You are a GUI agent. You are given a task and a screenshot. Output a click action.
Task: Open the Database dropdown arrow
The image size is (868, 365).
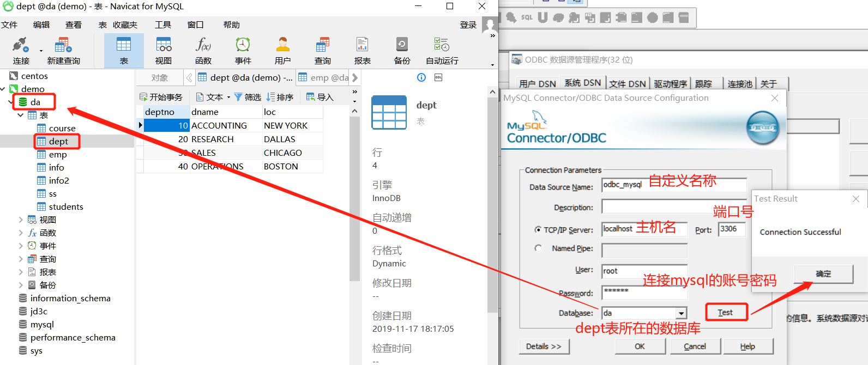(681, 313)
